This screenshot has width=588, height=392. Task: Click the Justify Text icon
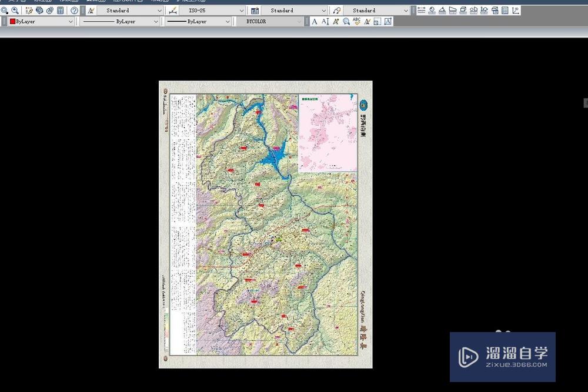pos(387,22)
